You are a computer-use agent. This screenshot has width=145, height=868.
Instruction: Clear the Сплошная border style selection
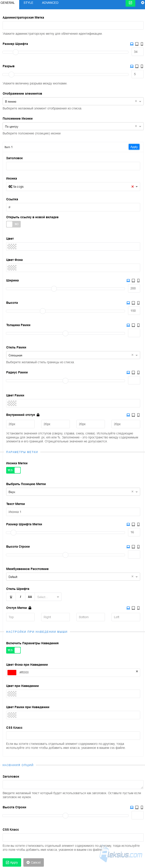[x=132, y=355]
